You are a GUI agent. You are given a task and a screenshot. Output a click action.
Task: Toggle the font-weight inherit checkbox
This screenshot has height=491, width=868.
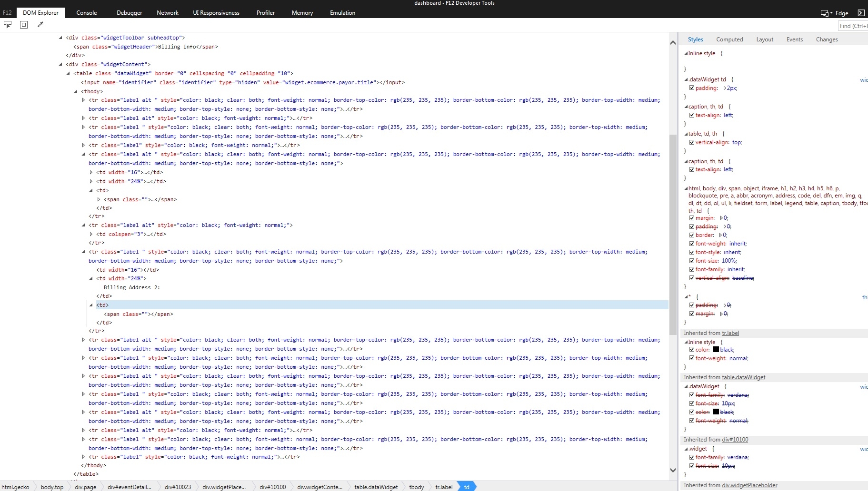pyautogui.click(x=692, y=244)
